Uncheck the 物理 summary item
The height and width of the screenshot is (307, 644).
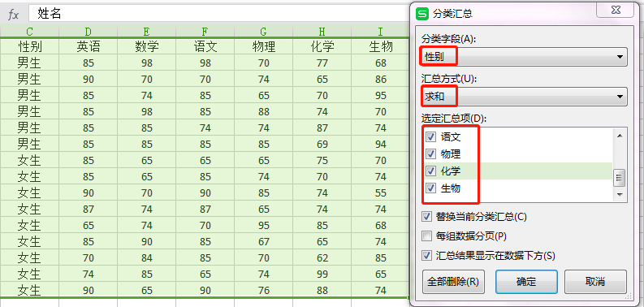pos(431,154)
